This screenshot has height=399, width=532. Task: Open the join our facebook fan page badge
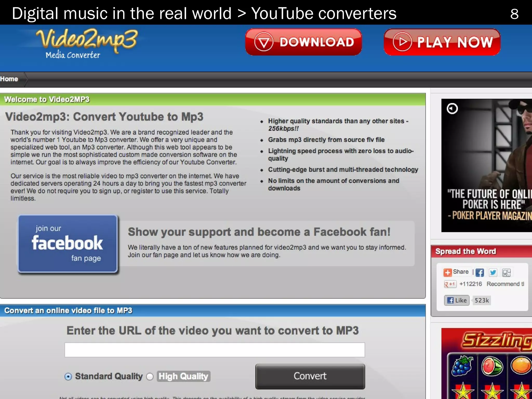point(68,244)
